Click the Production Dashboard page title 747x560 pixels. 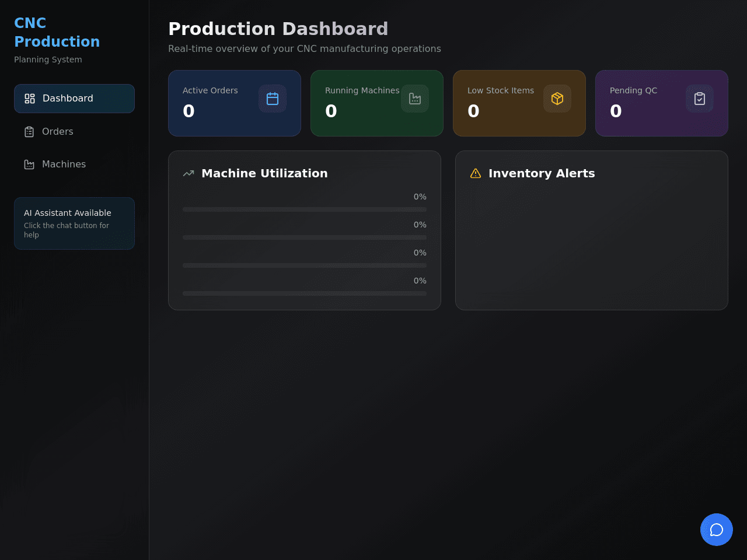(x=278, y=29)
